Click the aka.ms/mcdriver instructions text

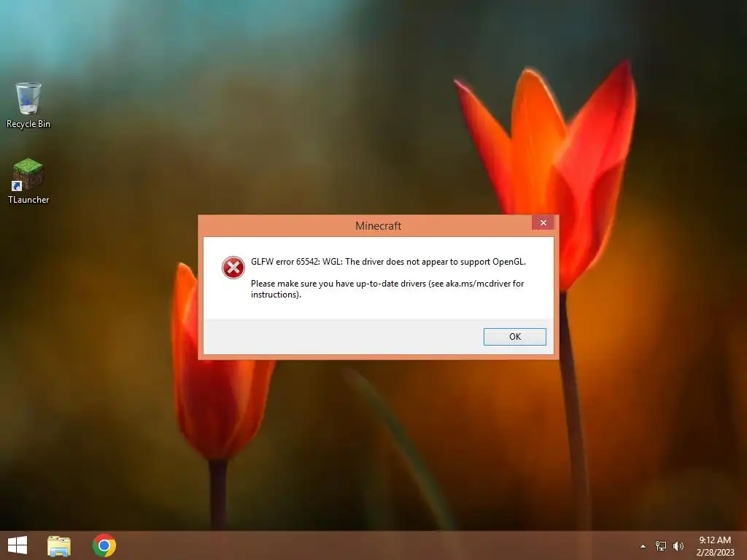(387, 289)
